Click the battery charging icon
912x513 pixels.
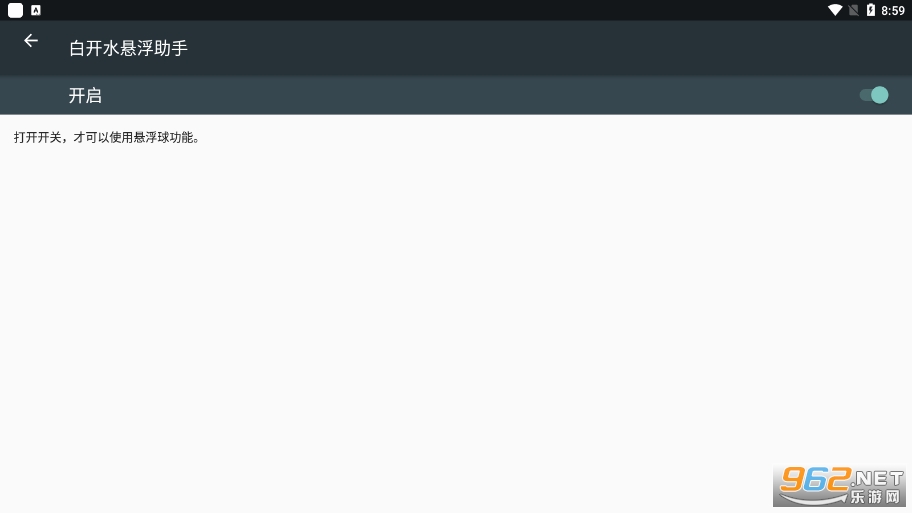871,10
